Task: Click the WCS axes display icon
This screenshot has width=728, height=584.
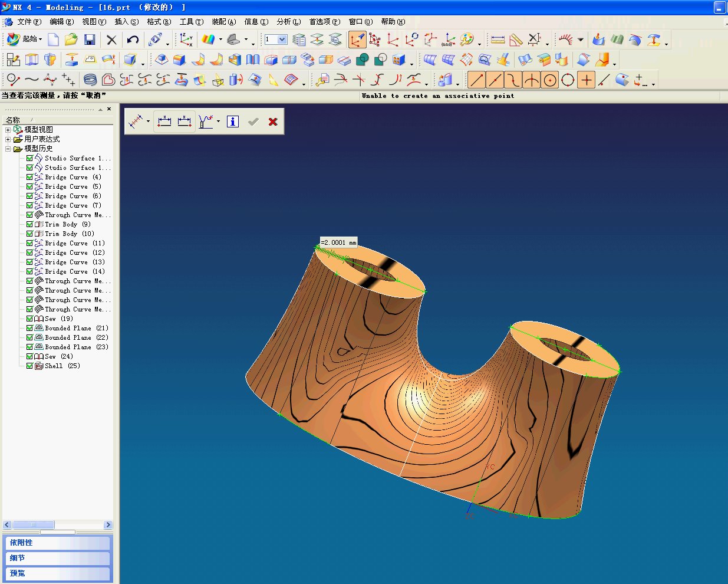Action: click(x=186, y=40)
